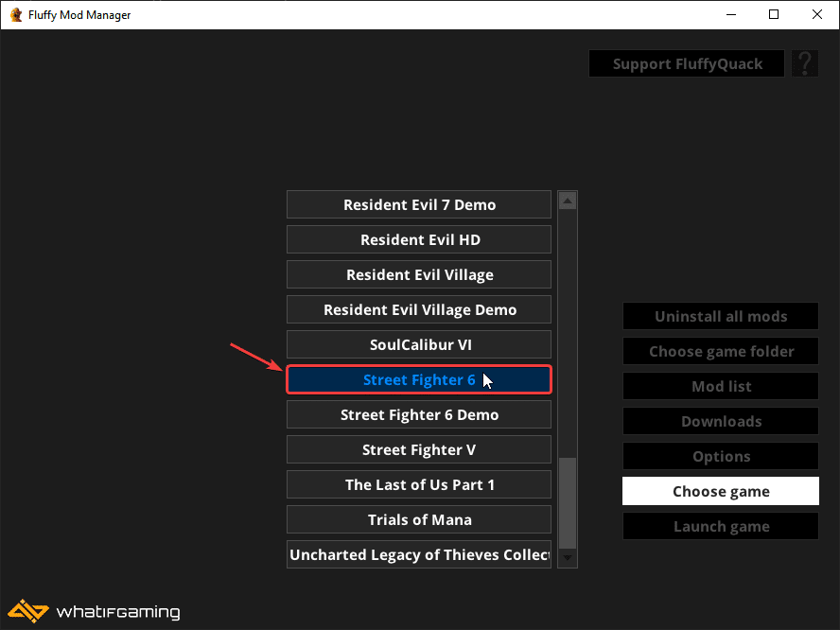Go to Downloads section
Screen dimensions: 840x630
721,421
